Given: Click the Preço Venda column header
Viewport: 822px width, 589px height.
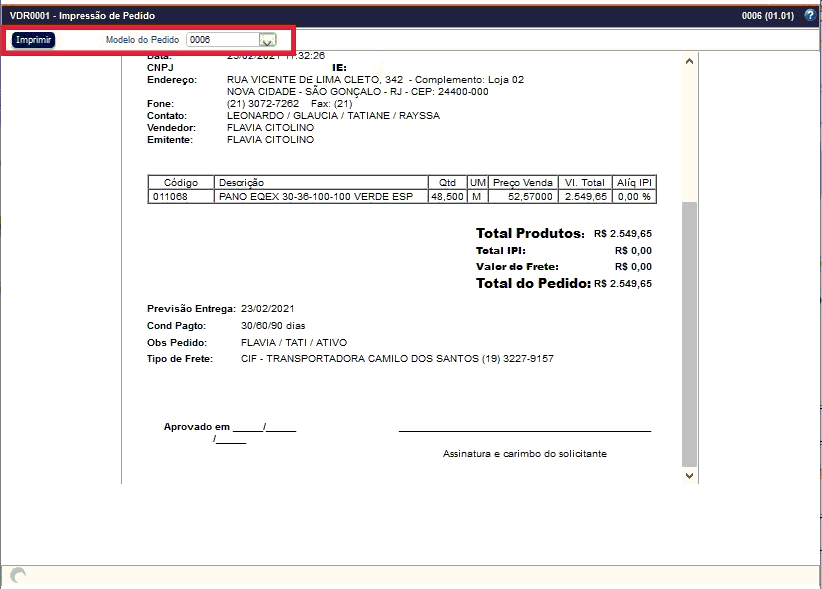Looking at the screenshot, I should 522,183.
